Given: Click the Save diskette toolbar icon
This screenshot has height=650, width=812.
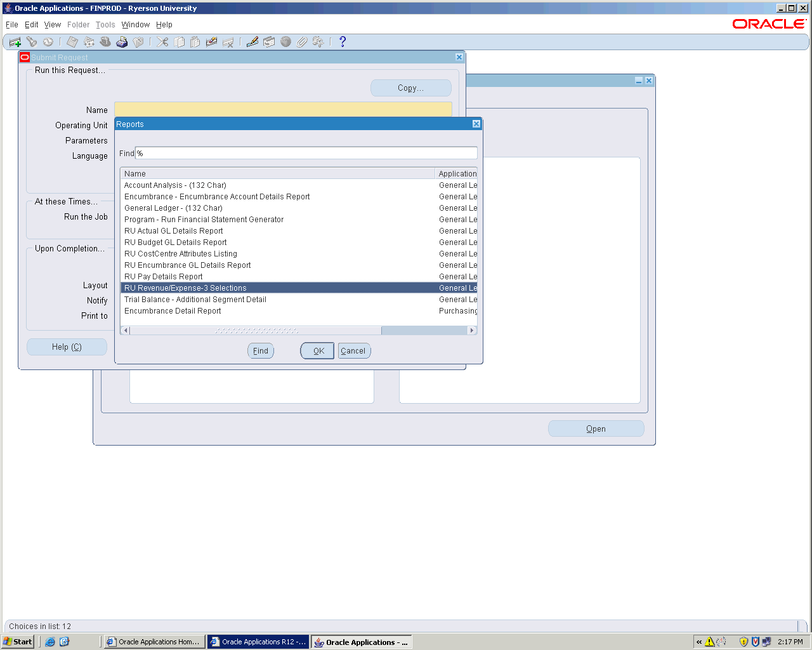Looking at the screenshot, I should [x=72, y=42].
